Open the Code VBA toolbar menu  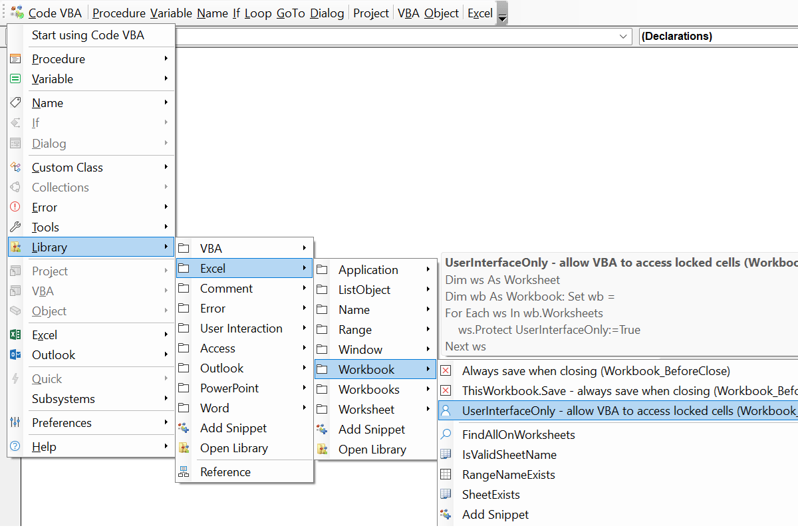coord(55,13)
